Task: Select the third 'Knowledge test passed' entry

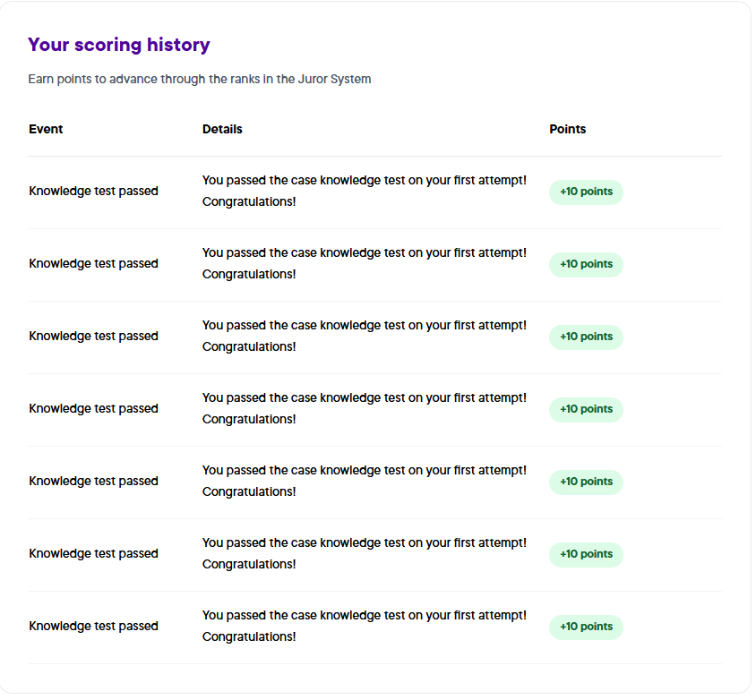Action: tap(93, 336)
